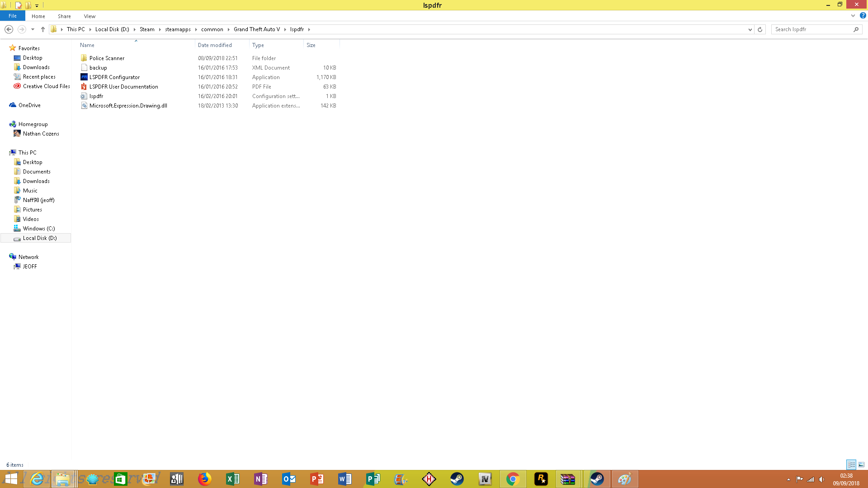
Task: Open the LSPDFR Configurator application
Action: pyautogui.click(x=114, y=77)
